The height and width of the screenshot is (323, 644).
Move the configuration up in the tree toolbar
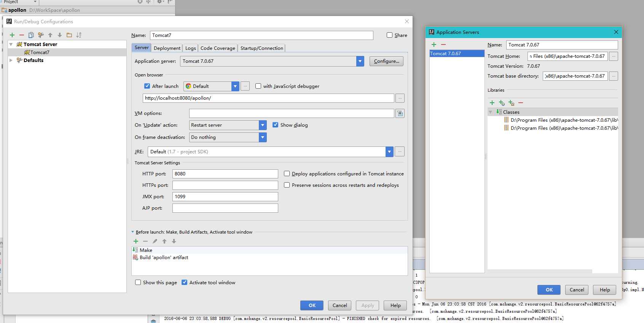coord(50,35)
